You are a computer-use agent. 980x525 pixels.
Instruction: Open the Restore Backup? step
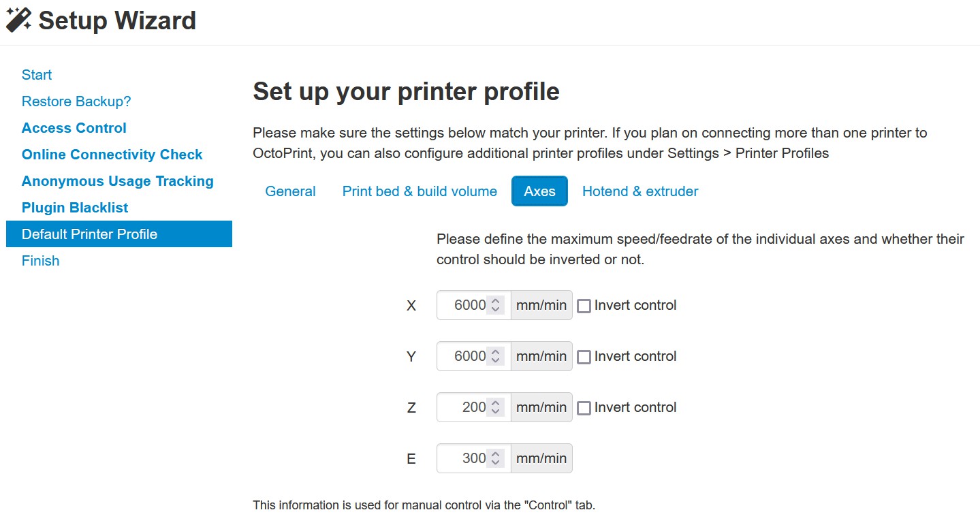tap(76, 101)
